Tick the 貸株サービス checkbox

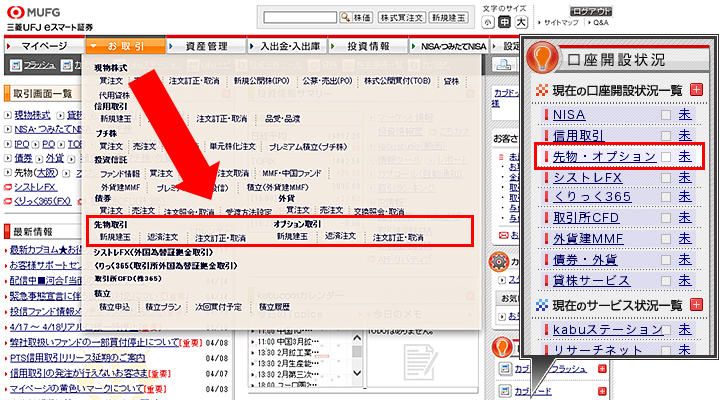click(666, 281)
